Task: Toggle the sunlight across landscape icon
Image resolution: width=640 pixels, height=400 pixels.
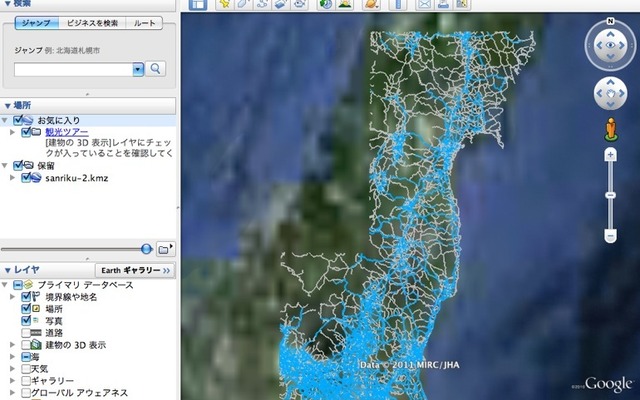Action: coord(344,4)
